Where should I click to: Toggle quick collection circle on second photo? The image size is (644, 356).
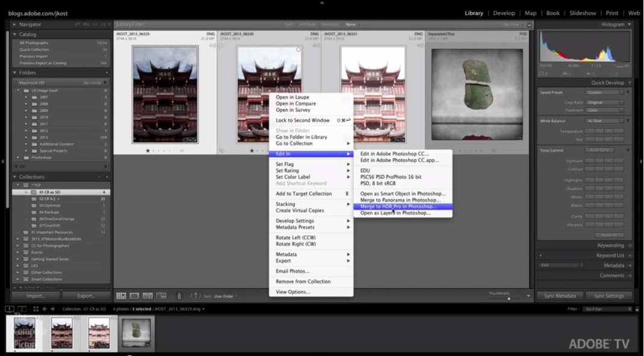[x=298, y=50]
